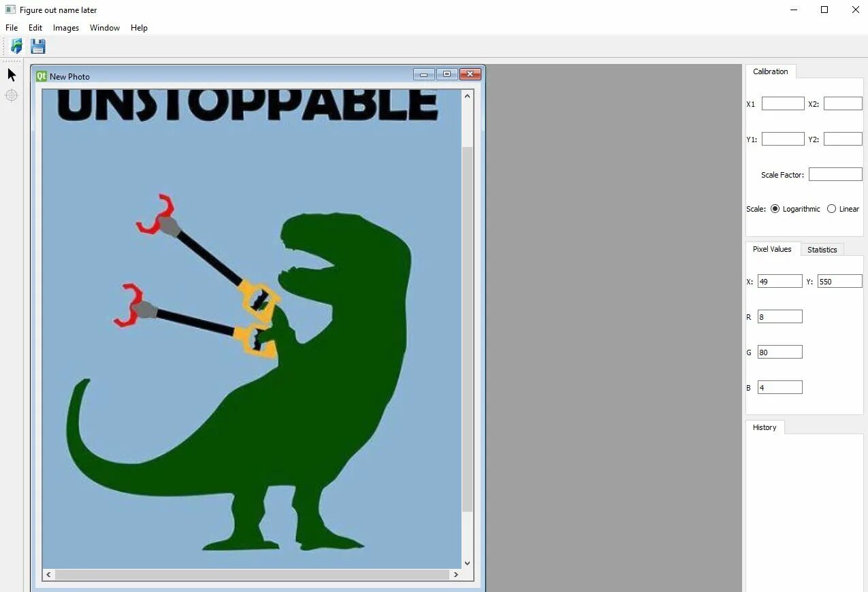Click the New Photo window title
This screenshot has height=592, width=868.
pyautogui.click(x=69, y=77)
